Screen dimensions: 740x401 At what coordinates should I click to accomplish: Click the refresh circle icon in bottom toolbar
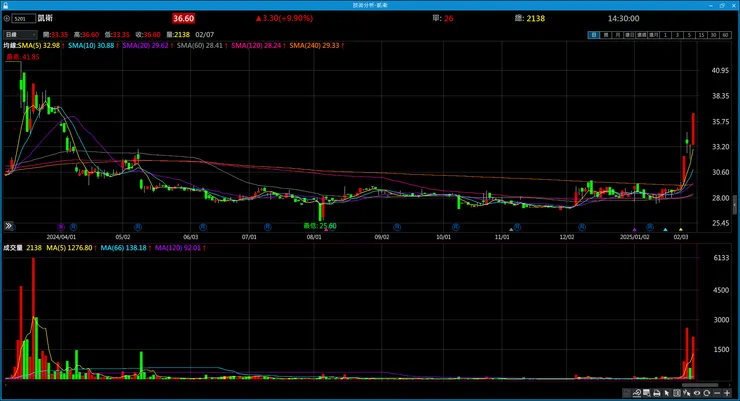706,393
